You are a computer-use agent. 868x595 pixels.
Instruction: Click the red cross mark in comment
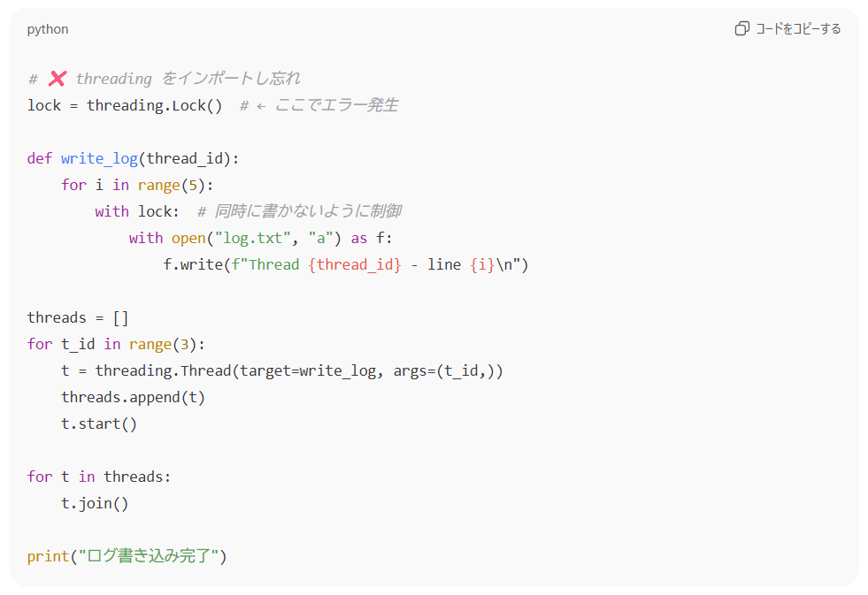click(x=57, y=79)
